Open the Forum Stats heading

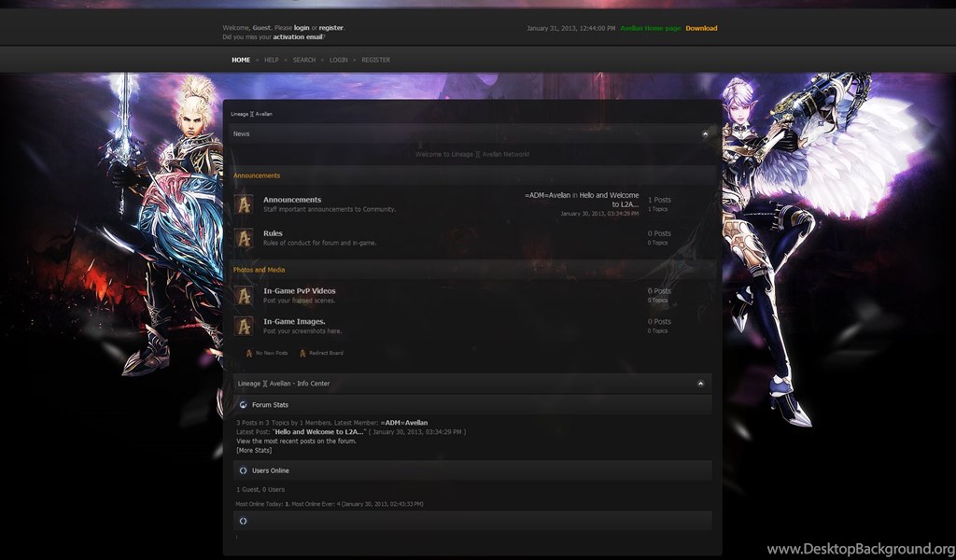[x=270, y=405]
